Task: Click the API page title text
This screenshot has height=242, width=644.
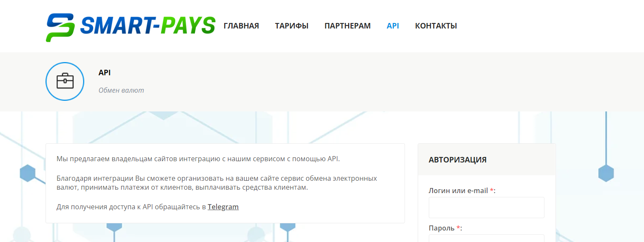Action: coord(105,73)
